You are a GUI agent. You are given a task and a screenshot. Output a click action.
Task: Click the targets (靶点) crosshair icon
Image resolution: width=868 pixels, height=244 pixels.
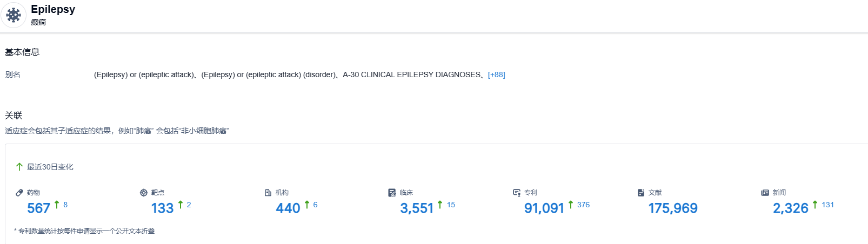pos(144,193)
